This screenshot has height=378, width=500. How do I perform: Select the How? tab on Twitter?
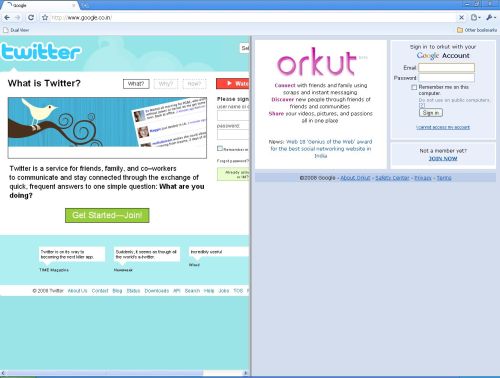point(194,84)
